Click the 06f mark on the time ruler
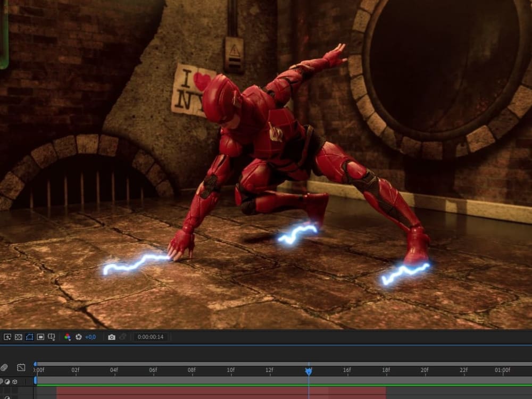Image resolution: width=532 pixels, height=399 pixels. click(153, 370)
